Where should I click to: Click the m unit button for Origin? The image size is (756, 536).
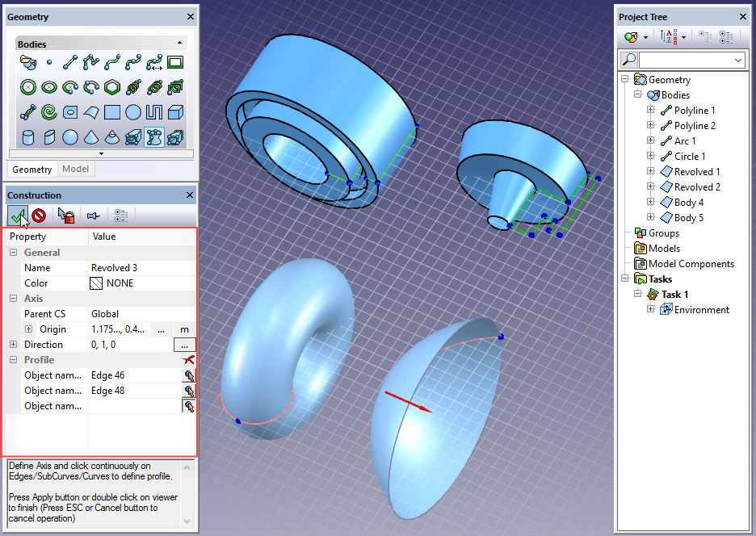pyautogui.click(x=185, y=329)
